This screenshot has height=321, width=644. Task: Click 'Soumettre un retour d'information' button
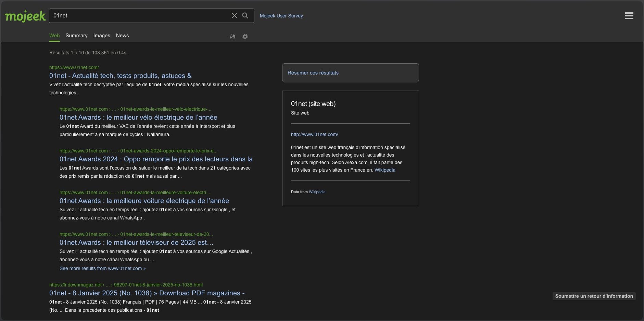click(594, 296)
